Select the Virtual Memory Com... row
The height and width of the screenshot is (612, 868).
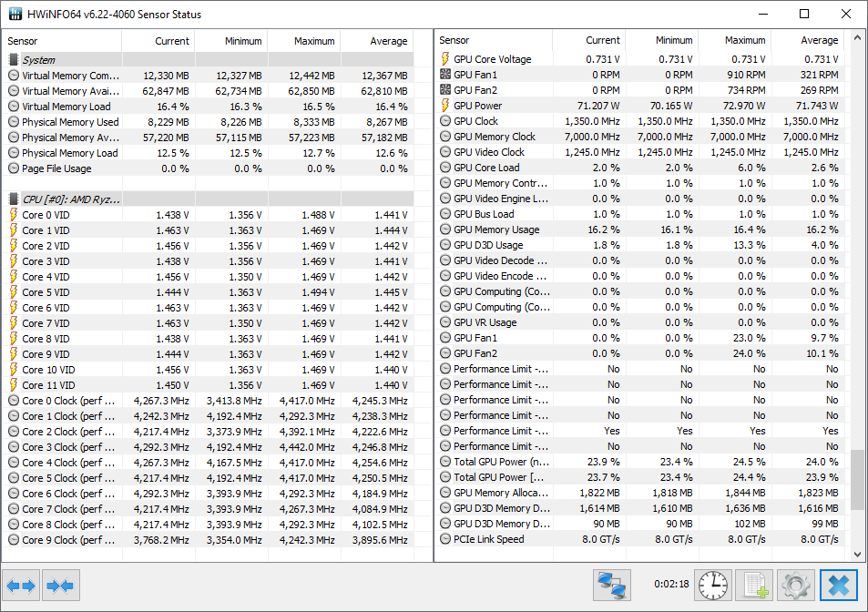pos(209,76)
